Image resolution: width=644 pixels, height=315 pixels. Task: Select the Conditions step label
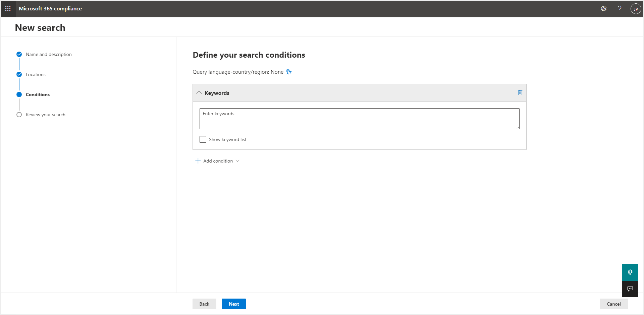(38, 94)
